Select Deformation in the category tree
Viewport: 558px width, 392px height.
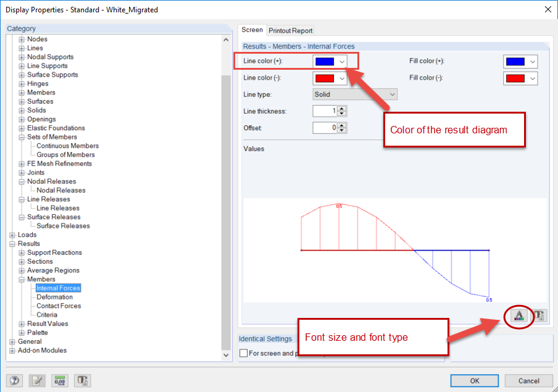[x=56, y=296]
